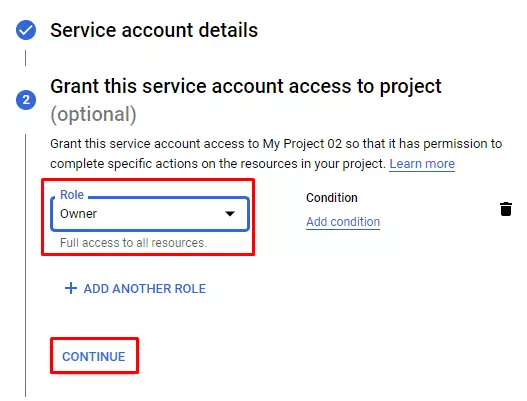Click the connector line between steps one and two
Screen dimensions: 527x401
[26, 58]
